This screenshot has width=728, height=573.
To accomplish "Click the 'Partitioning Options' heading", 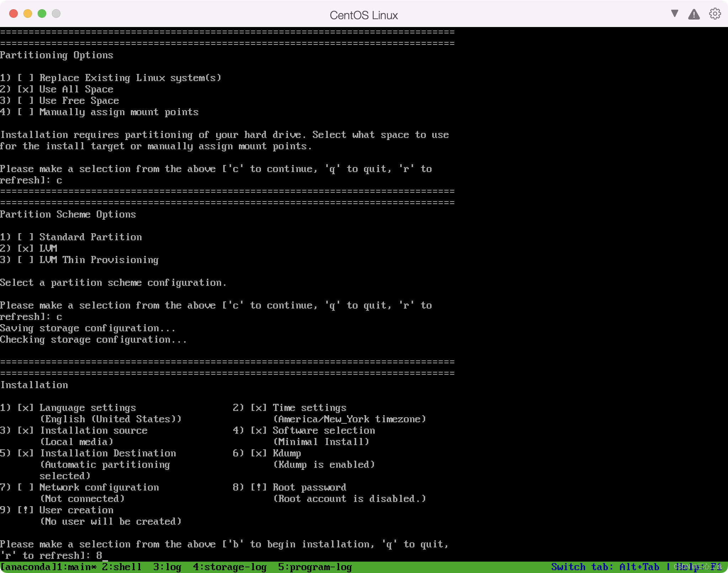I will (x=57, y=55).
